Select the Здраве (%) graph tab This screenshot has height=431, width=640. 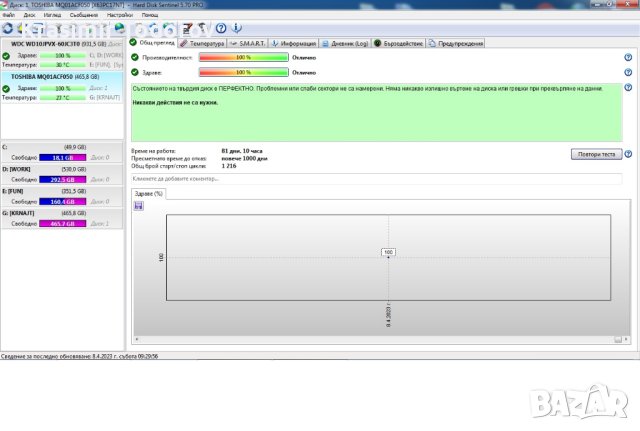[148, 193]
